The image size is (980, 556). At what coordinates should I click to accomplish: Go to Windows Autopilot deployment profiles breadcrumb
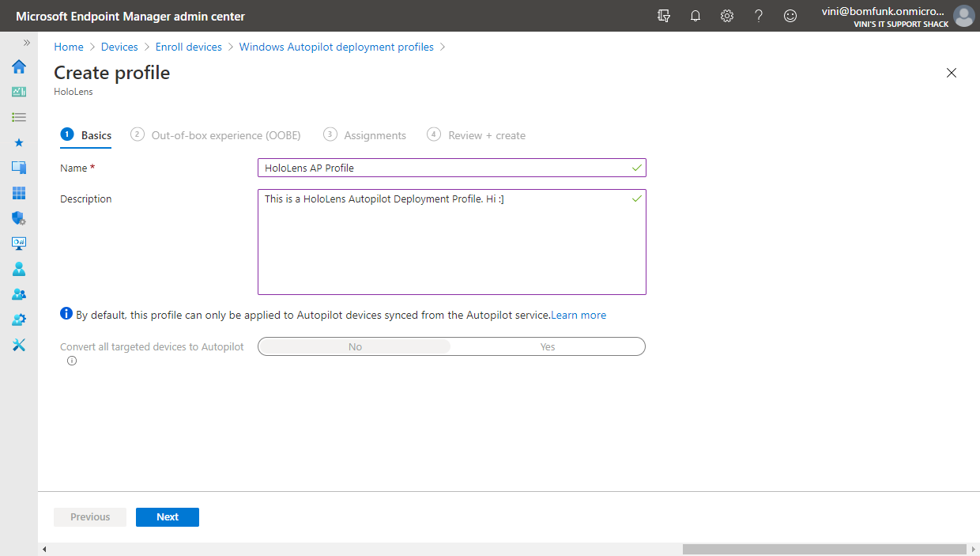[337, 47]
